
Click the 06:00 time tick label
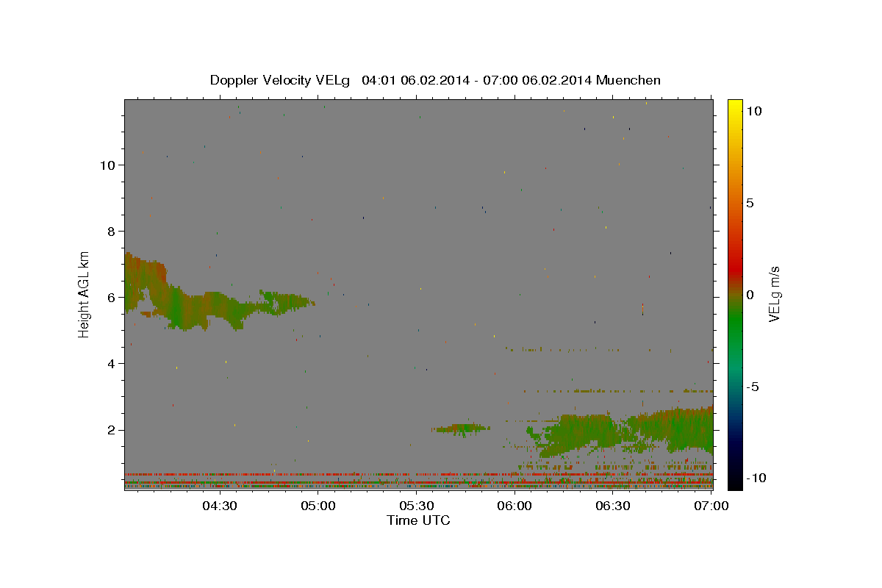514,506
